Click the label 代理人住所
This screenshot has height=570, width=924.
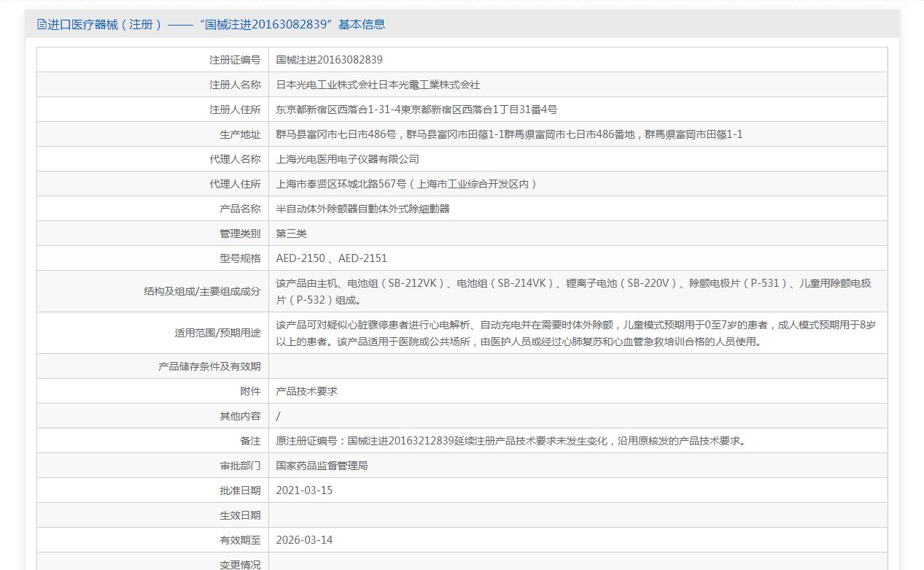pyautogui.click(x=235, y=184)
